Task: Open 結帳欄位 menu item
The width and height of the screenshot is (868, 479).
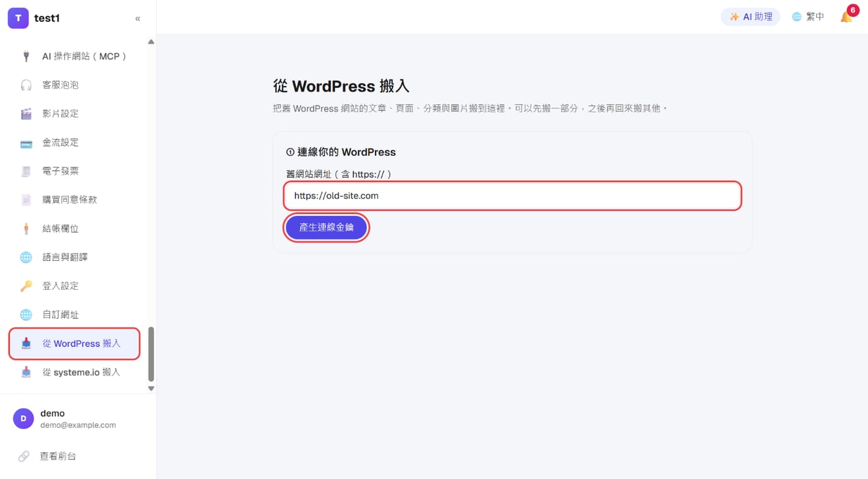Action: point(74,229)
